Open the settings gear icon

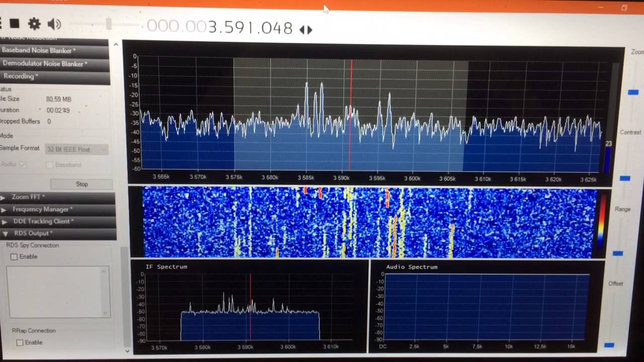pos(34,24)
